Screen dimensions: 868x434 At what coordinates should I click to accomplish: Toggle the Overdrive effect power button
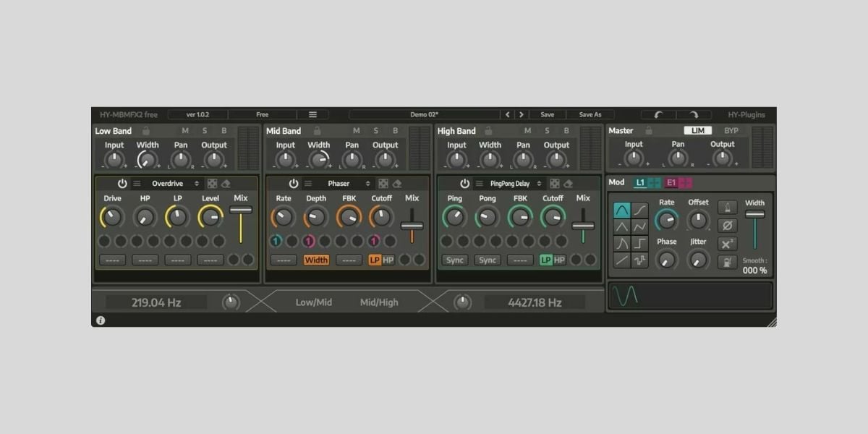(x=122, y=184)
